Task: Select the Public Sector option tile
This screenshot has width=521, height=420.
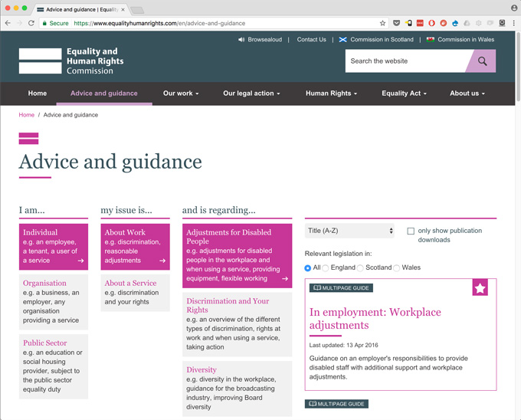Action: 54,366
